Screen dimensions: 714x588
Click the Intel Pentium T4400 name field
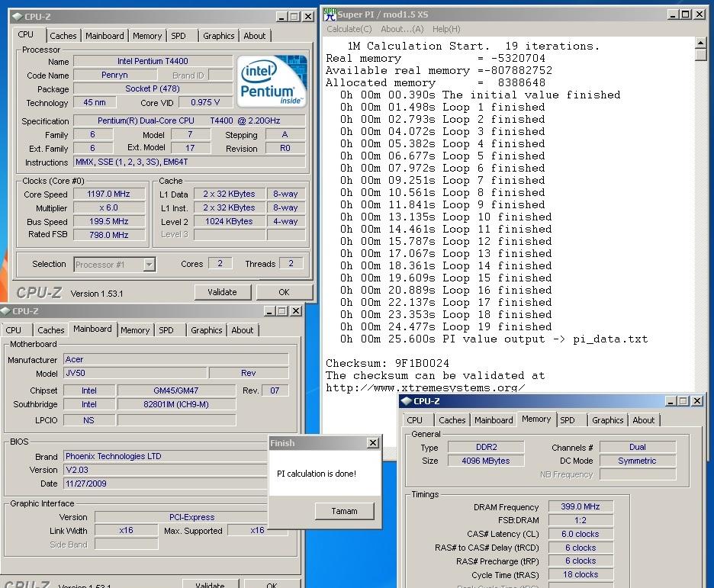click(153, 62)
